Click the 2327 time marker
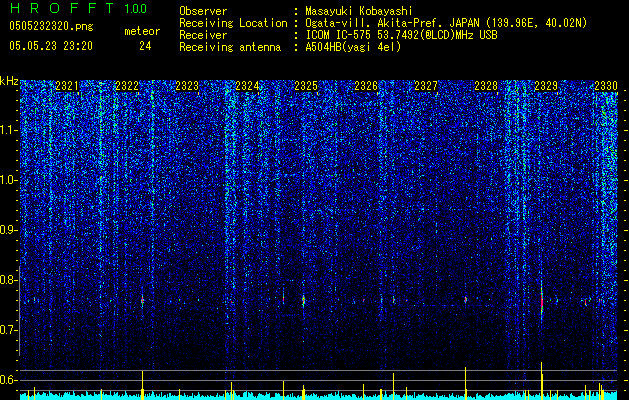 pyautogui.click(x=426, y=86)
